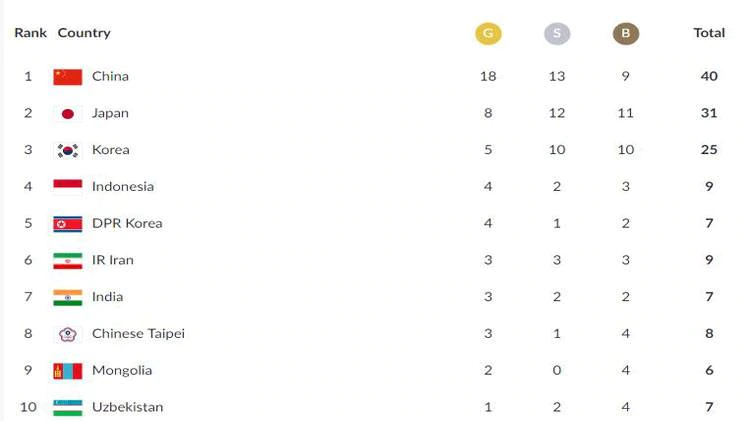Image resolution: width=750 pixels, height=421 pixels.
Task: Click the India flag icon
Action: [x=67, y=298]
